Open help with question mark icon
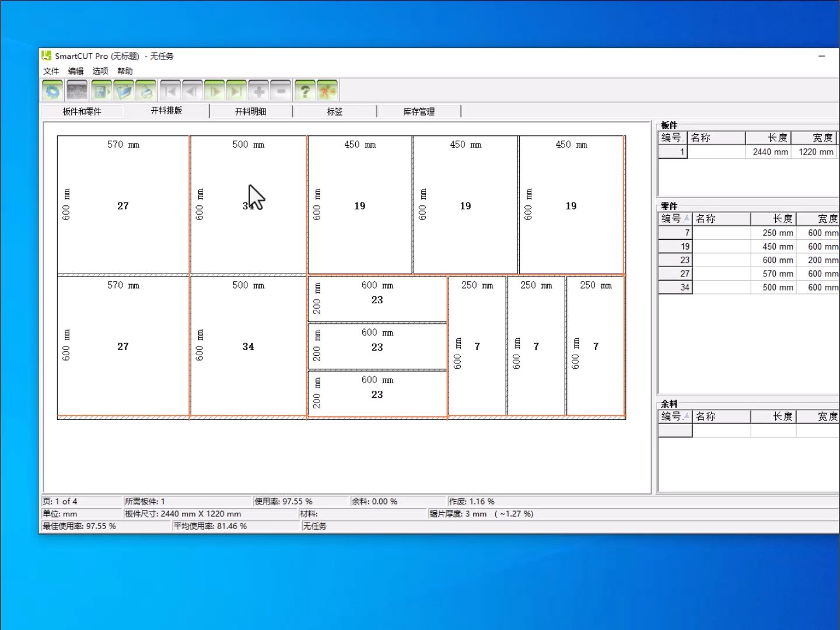This screenshot has height=630, width=840. [x=305, y=91]
